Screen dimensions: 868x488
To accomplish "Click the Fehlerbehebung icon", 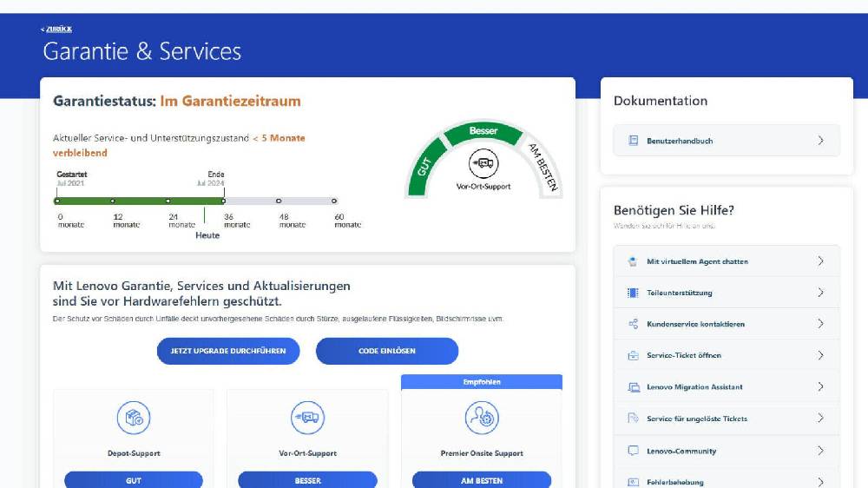I will click(634, 483).
